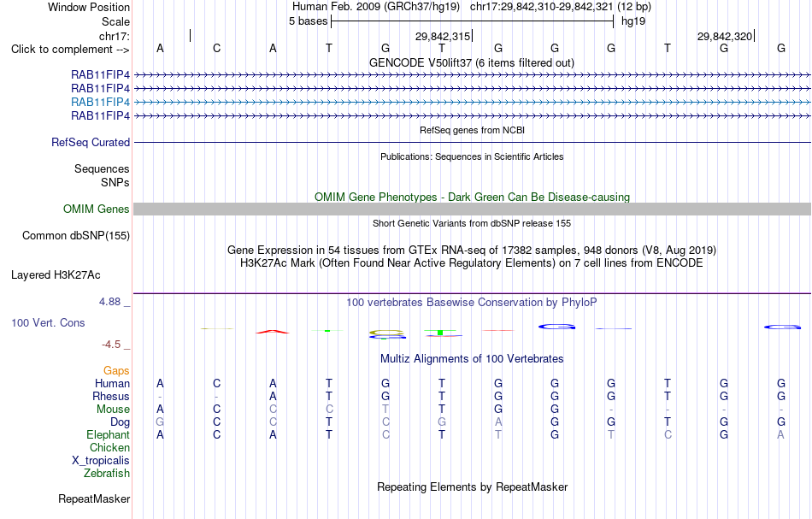
Task: Click the 'Click to complement -->' label
Action: (x=70, y=50)
